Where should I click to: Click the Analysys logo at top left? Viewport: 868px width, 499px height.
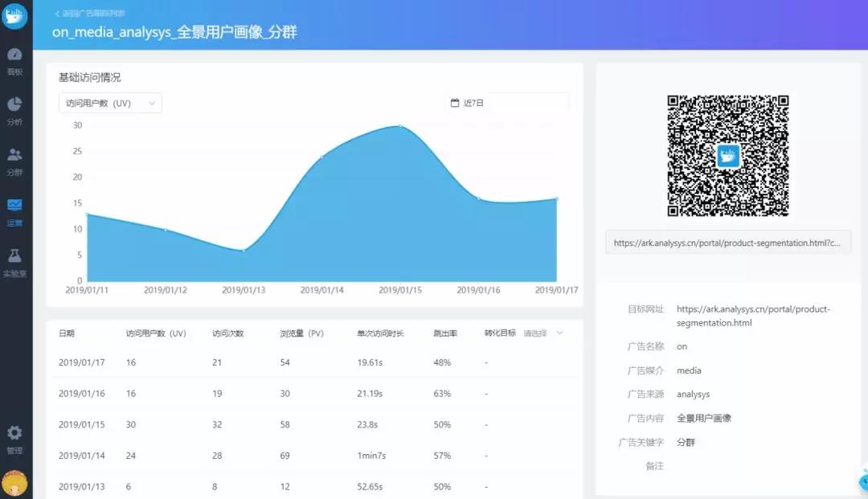coord(14,15)
